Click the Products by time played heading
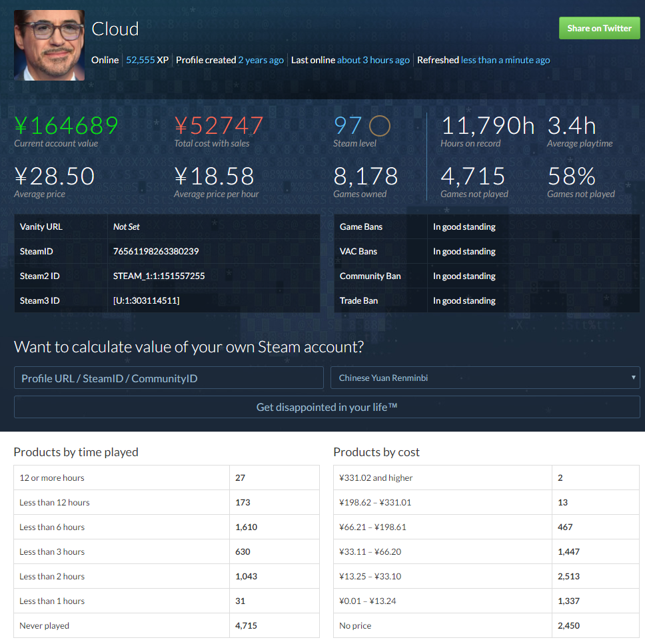The image size is (645, 644). point(76,452)
